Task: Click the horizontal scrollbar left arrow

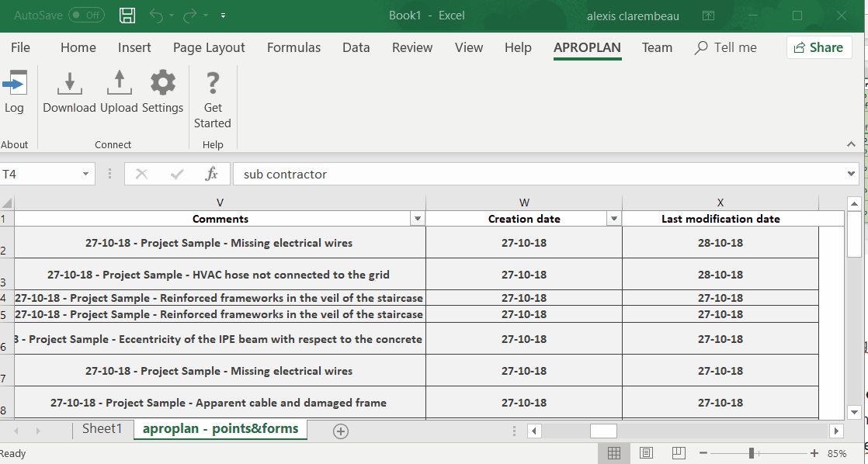Action: click(x=534, y=431)
